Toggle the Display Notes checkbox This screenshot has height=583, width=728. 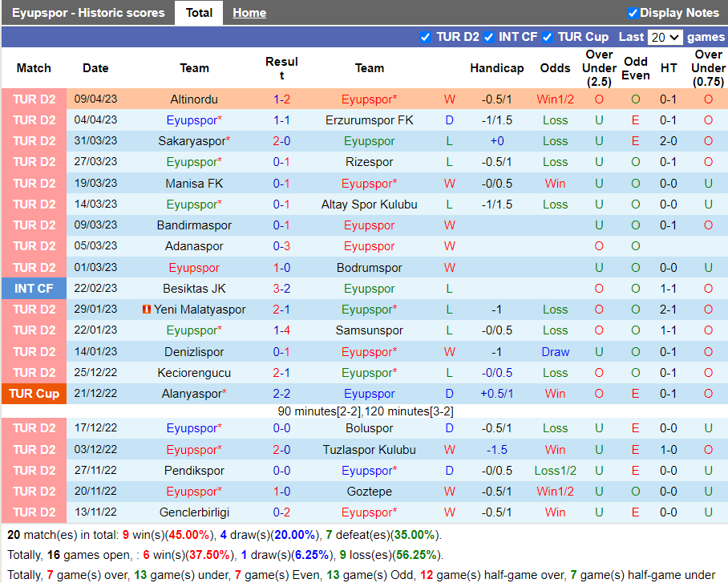[633, 13]
